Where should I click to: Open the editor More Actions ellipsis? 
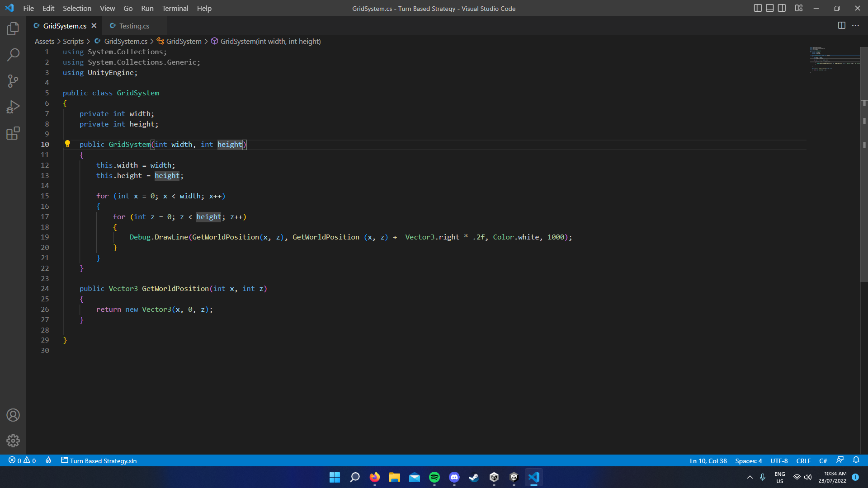855,26
